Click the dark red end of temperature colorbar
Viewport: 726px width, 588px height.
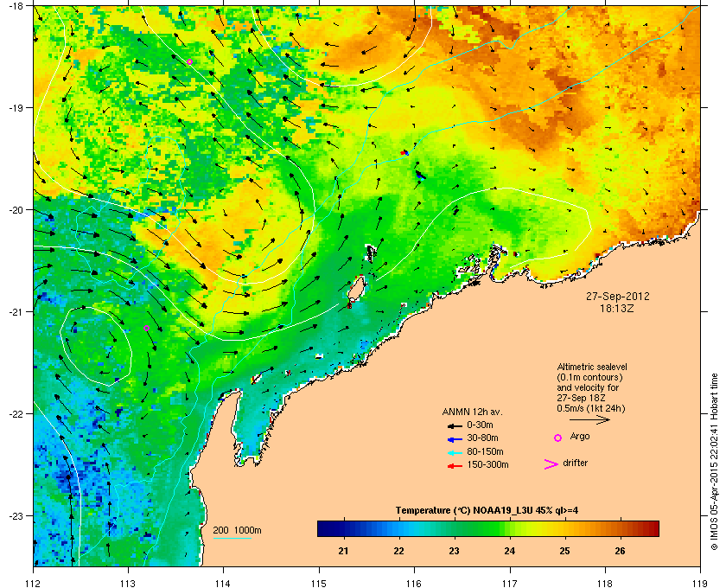tap(652, 528)
